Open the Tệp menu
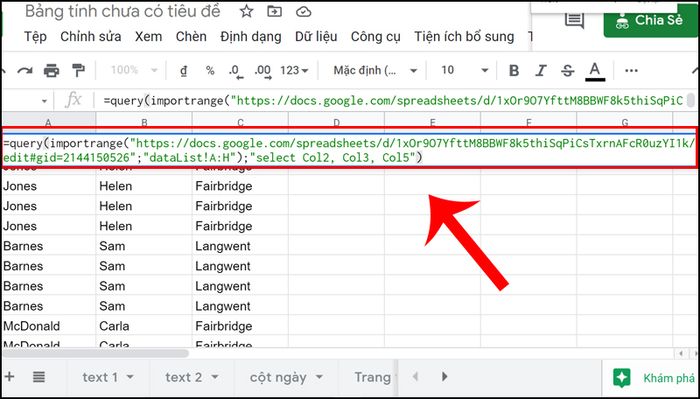The width and height of the screenshot is (700, 399). 35,37
